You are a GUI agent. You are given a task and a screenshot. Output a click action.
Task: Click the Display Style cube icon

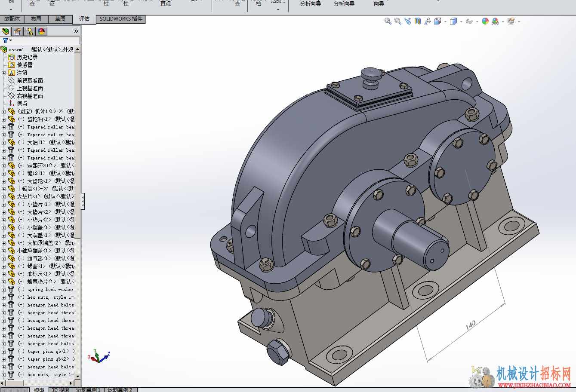pos(453,21)
